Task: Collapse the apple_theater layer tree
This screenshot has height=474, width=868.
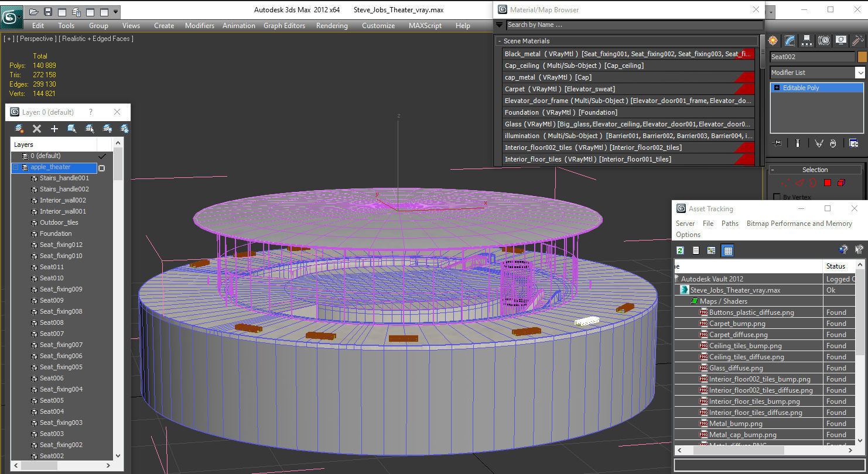Action: click(15, 167)
